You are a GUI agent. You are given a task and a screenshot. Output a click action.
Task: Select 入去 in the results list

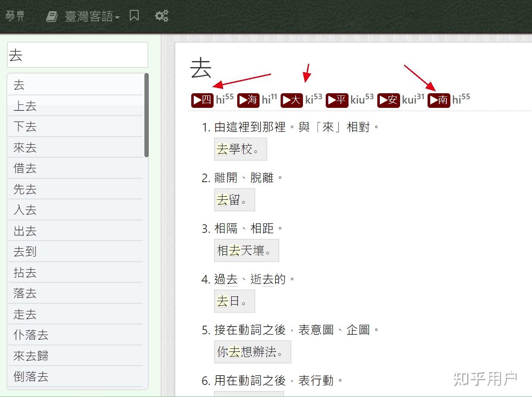click(x=75, y=210)
